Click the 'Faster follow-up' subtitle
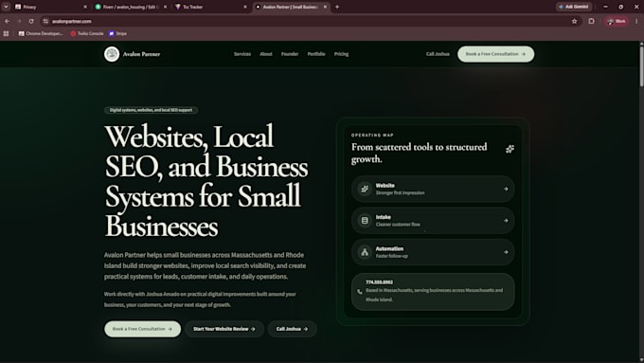Screen dimensions: 644x363 click(392, 256)
